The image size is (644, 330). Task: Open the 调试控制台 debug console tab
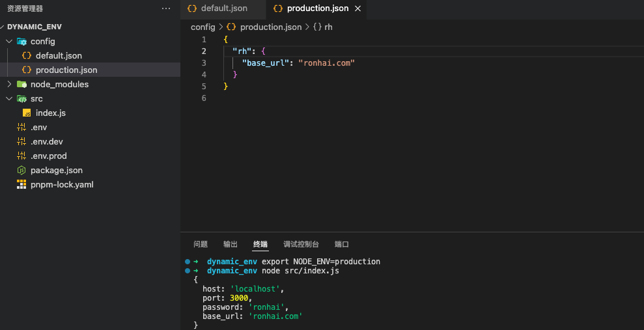[x=301, y=244]
